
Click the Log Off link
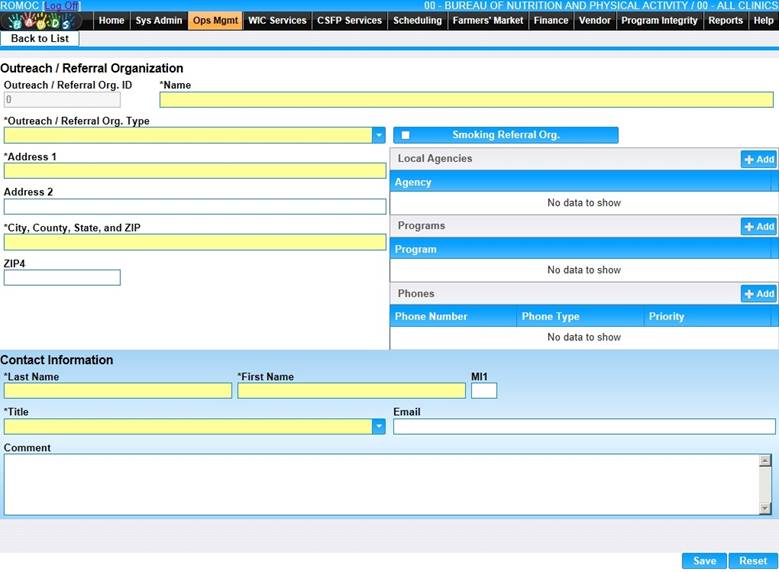(x=61, y=6)
